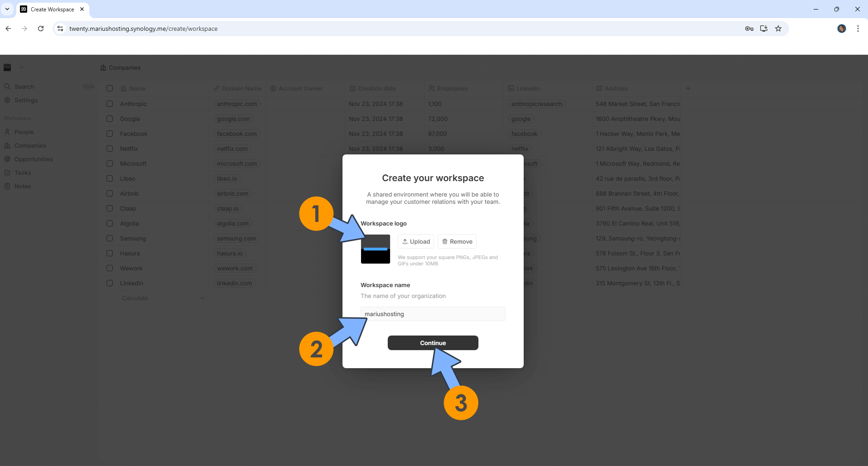Minimize the browser window
The width and height of the screenshot is (868, 466).
816,9
